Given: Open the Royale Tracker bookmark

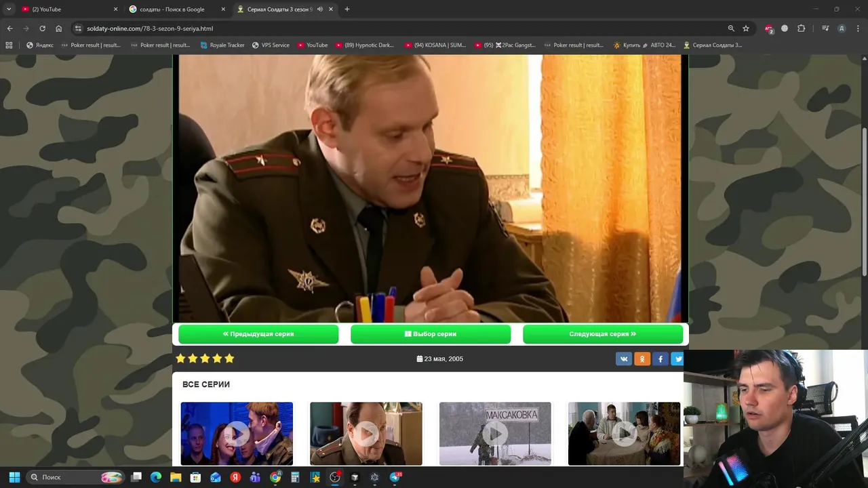Looking at the screenshot, I should [222, 45].
